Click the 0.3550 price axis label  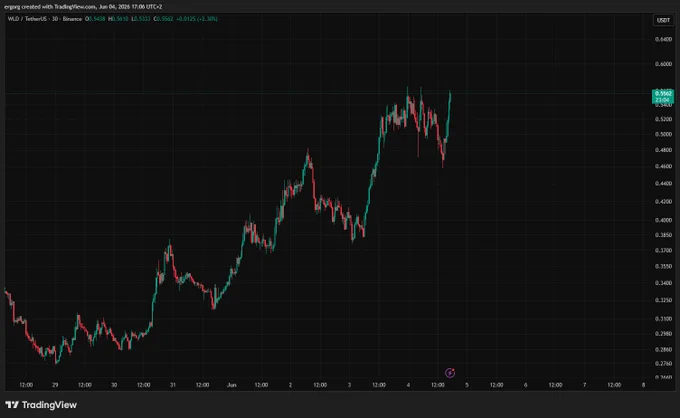pos(663,266)
